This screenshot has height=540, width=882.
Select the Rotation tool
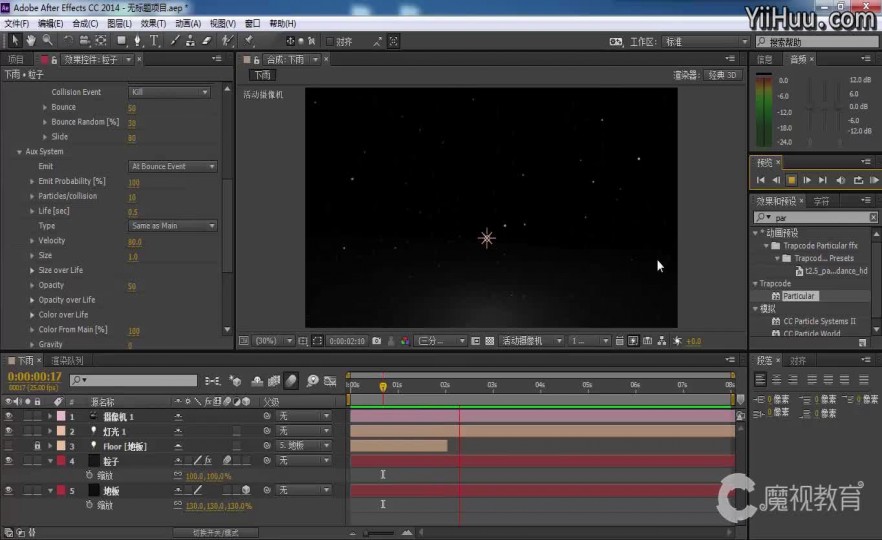coord(68,40)
